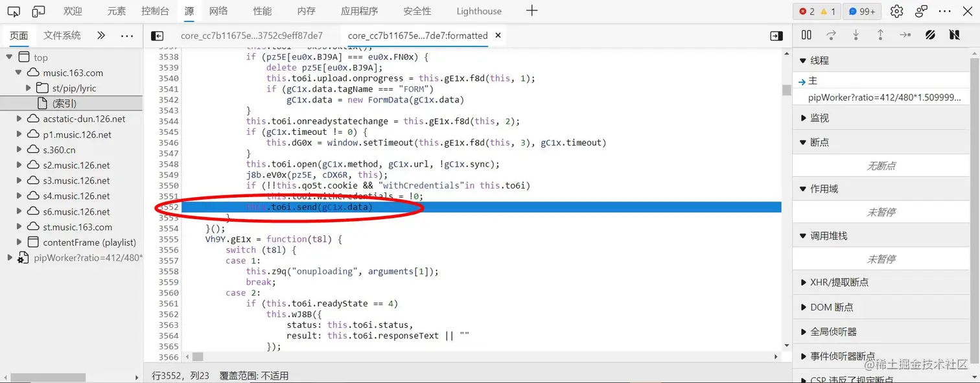Image resolution: width=980 pixels, height=383 pixels.
Task: Expand p1.music.126.net domain node
Action: pos(19,134)
